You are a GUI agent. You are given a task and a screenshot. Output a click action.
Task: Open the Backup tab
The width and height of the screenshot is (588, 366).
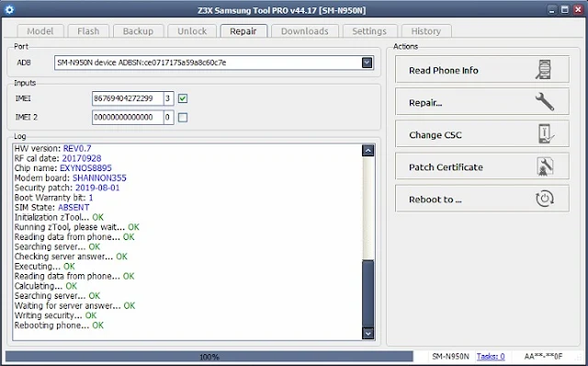139,31
